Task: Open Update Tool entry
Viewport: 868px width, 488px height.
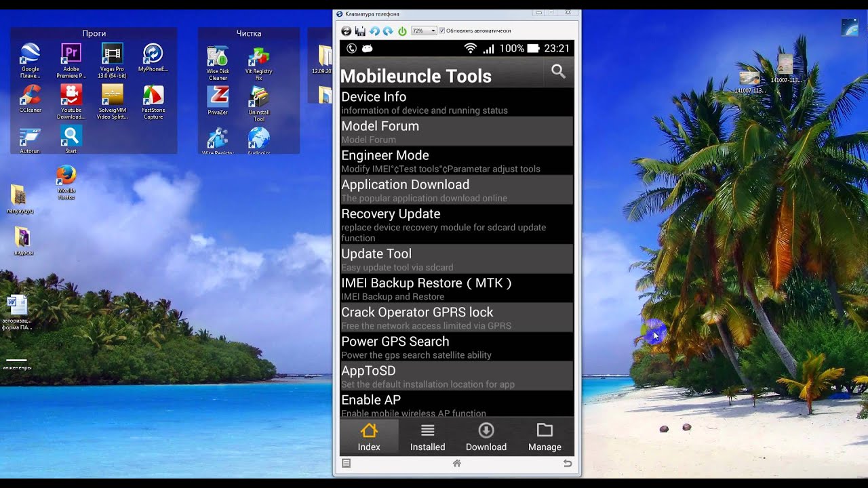Action: tap(456, 259)
